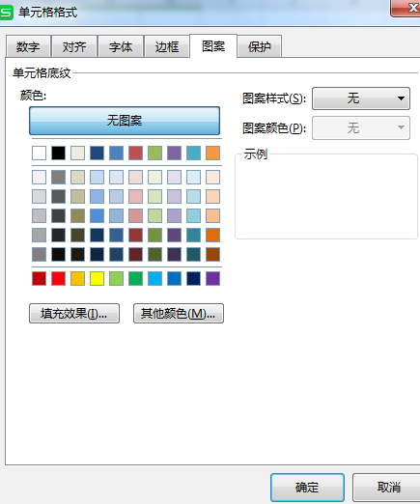Switch to the 对齐 tab
Viewport: 420px width, 504px height.
pos(74,47)
